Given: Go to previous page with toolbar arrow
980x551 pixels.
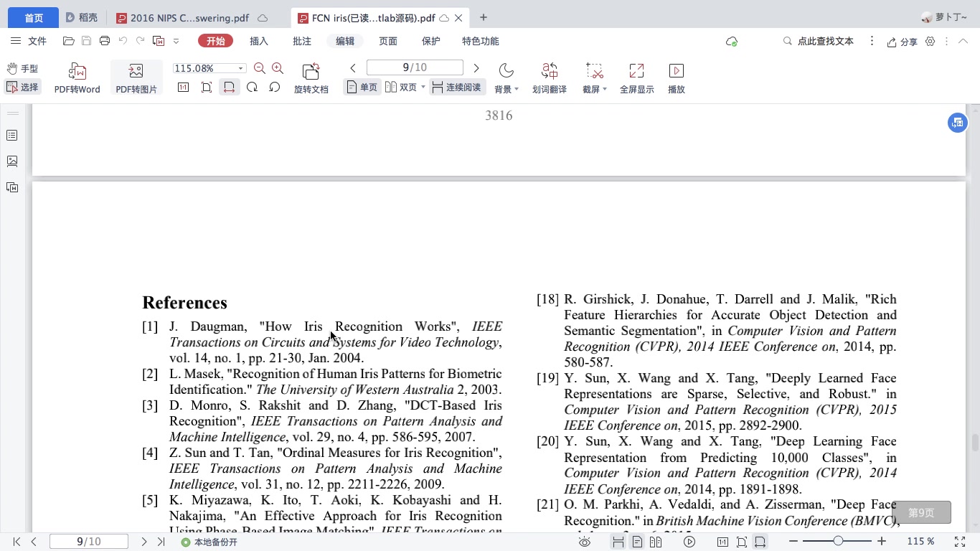Looking at the screenshot, I should click(353, 68).
